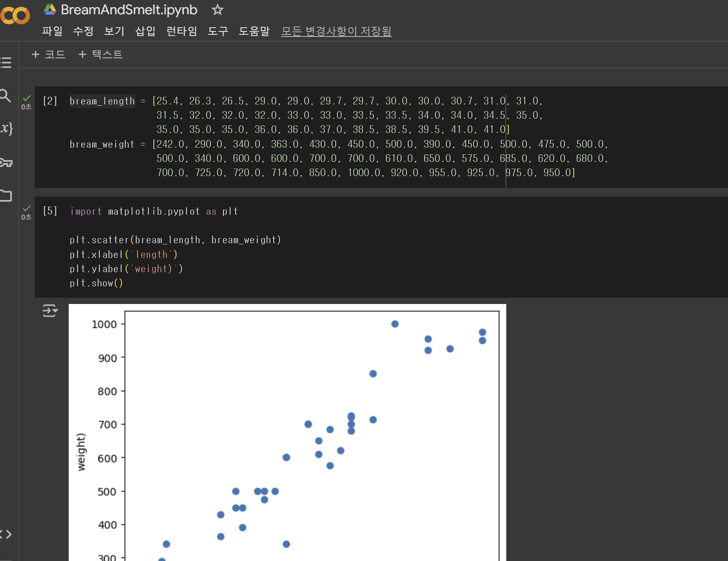The image size is (728, 561).
Task: Click the bream_length variable in cell [2]
Action: (102, 101)
